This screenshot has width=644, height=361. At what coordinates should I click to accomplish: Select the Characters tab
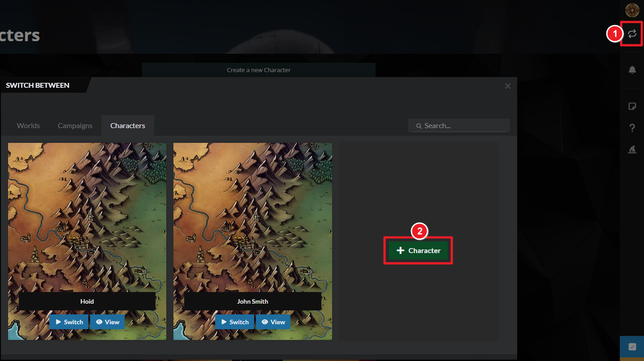click(128, 125)
